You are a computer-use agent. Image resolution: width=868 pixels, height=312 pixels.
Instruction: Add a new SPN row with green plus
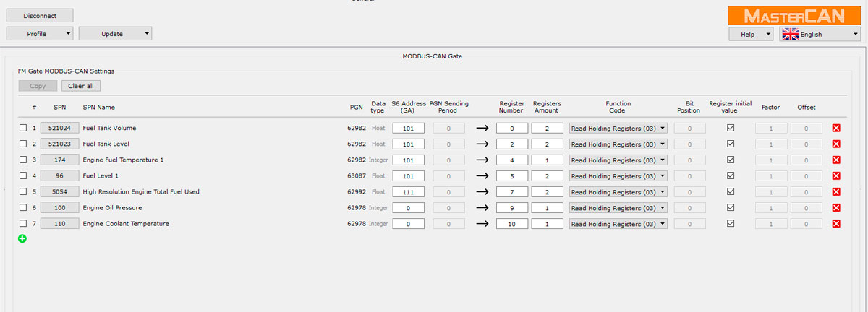[22, 238]
